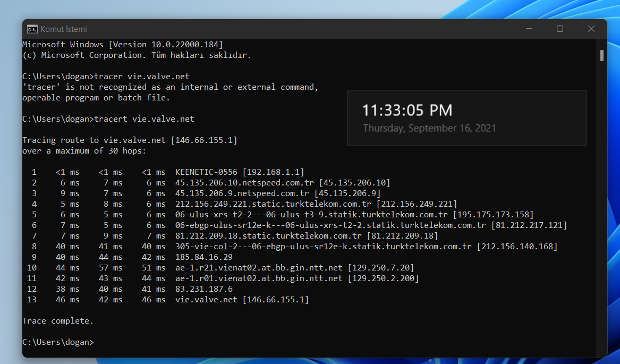
Task: Click the IP [129.250.2.200] in hop 11
Action: [383, 278]
